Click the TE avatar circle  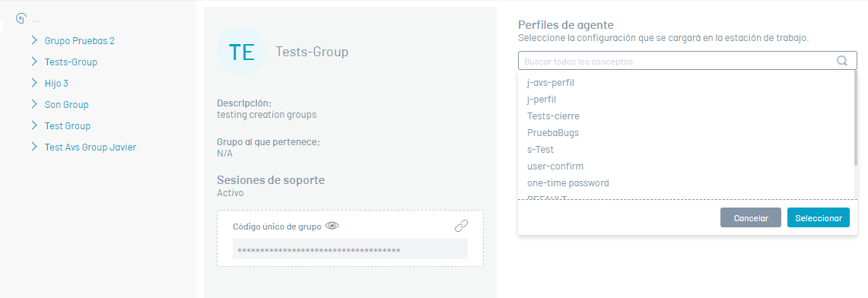pyautogui.click(x=241, y=51)
